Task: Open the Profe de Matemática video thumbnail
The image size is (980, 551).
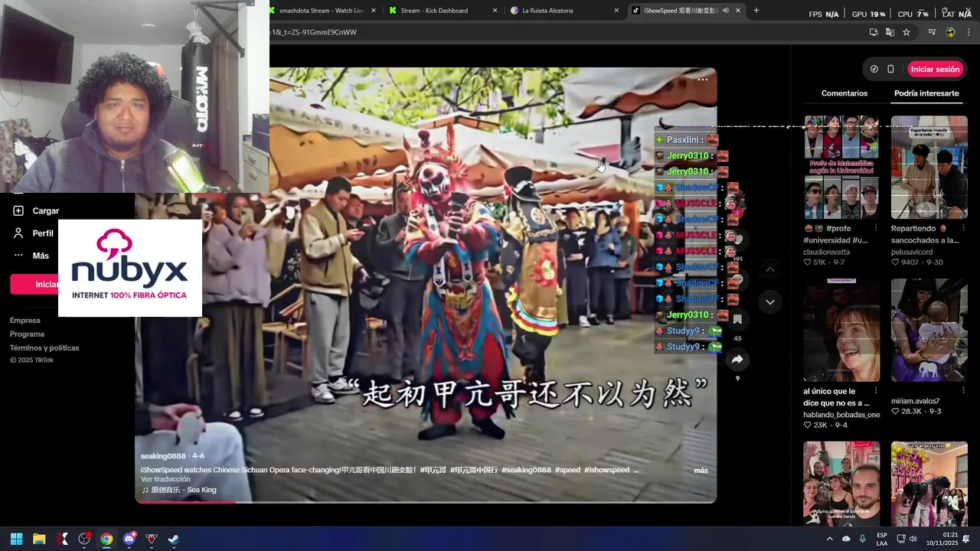Action: pos(841,168)
